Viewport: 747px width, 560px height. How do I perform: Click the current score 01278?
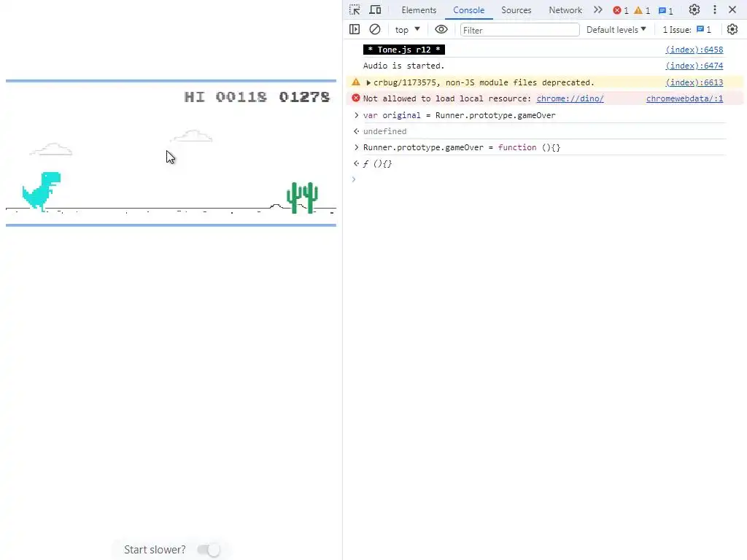point(304,97)
